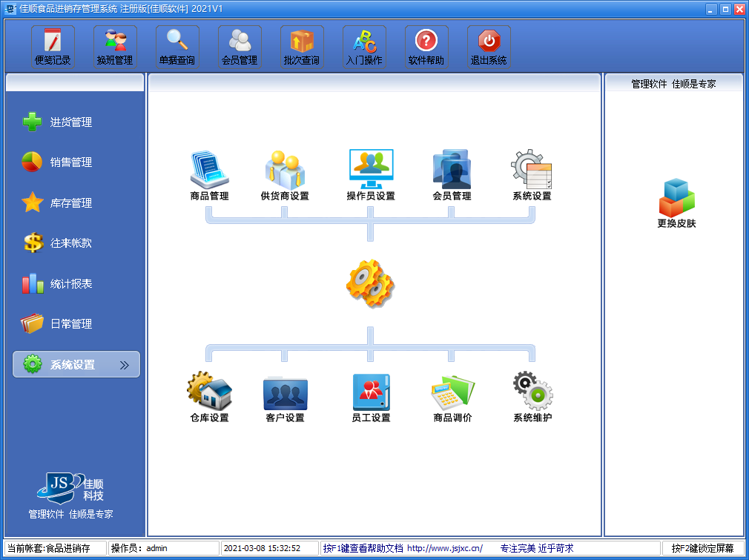This screenshot has height=560, width=749.
Task: Expand 系统设置 sidebar chevron arrow
Action: 125,365
